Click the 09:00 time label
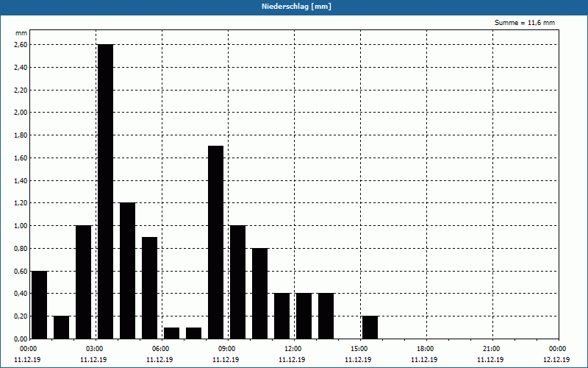The image size is (588, 368). click(x=229, y=349)
